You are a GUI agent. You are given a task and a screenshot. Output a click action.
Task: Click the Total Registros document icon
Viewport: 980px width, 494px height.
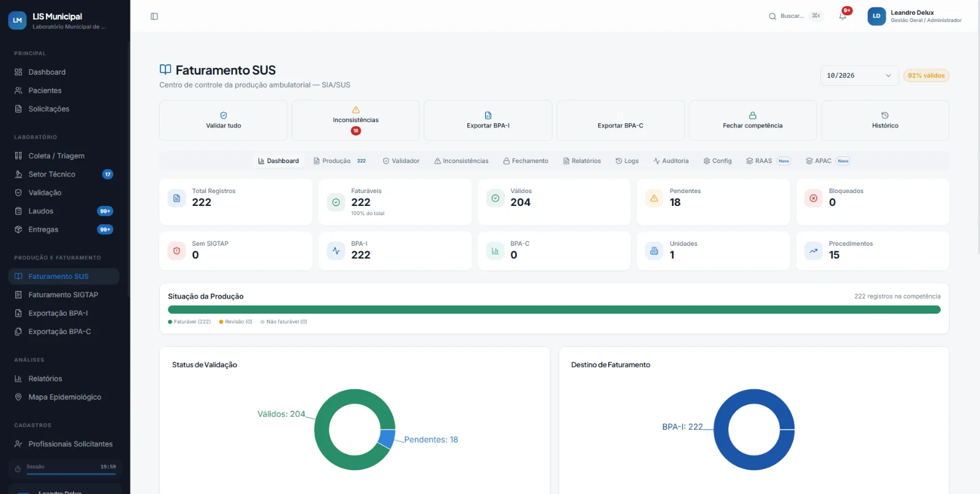point(177,199)
